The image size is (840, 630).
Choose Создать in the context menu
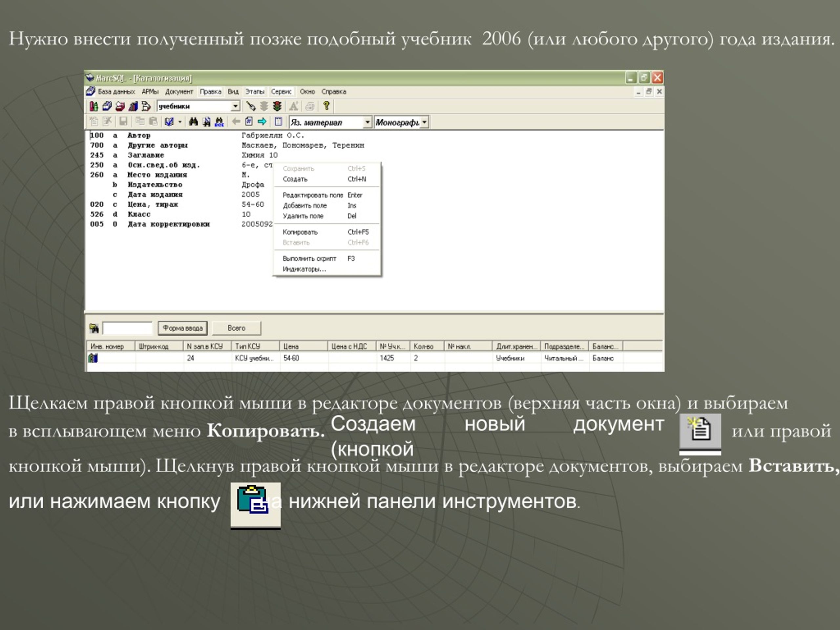326,179
